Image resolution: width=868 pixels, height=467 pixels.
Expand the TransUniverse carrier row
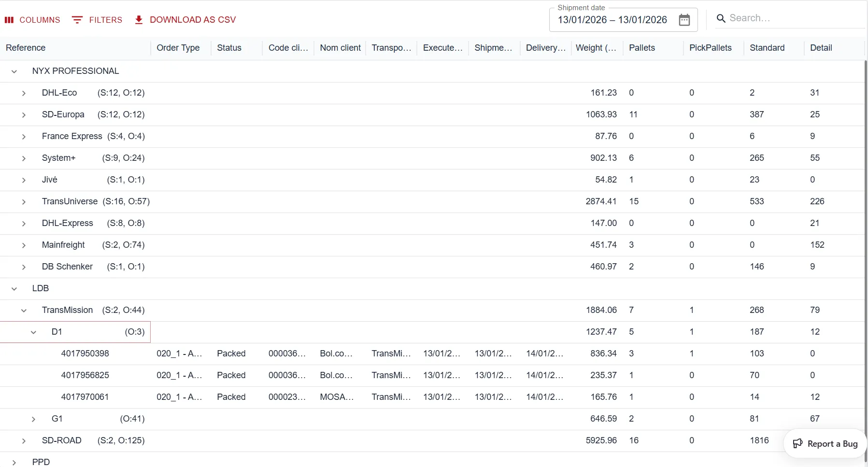pos(24,202)
